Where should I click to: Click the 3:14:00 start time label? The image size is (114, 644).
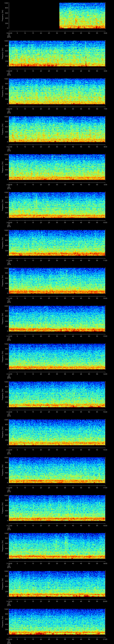[x=9, y=412]
